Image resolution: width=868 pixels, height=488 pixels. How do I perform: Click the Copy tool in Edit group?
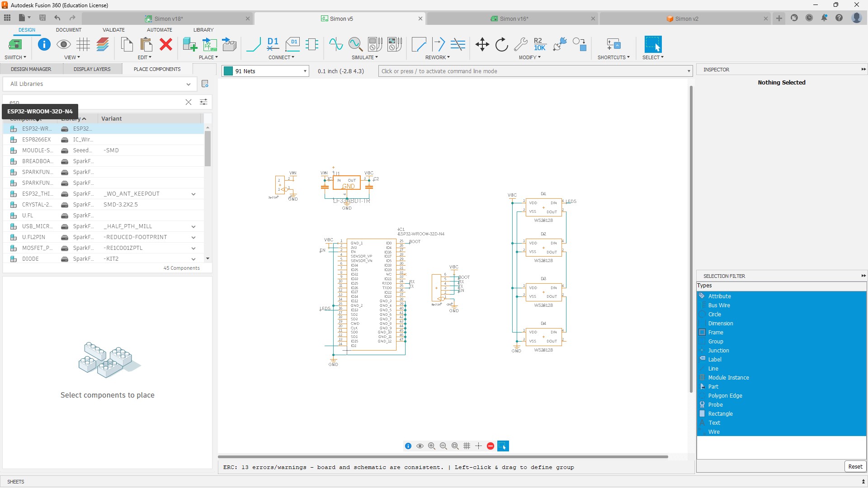pos(127,44)
